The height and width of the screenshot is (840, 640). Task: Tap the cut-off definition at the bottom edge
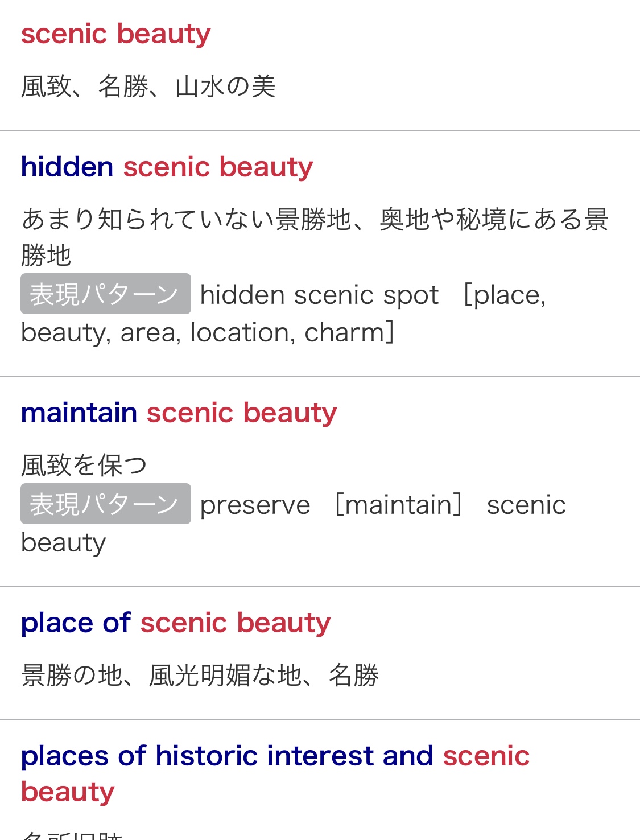(72, 835)
